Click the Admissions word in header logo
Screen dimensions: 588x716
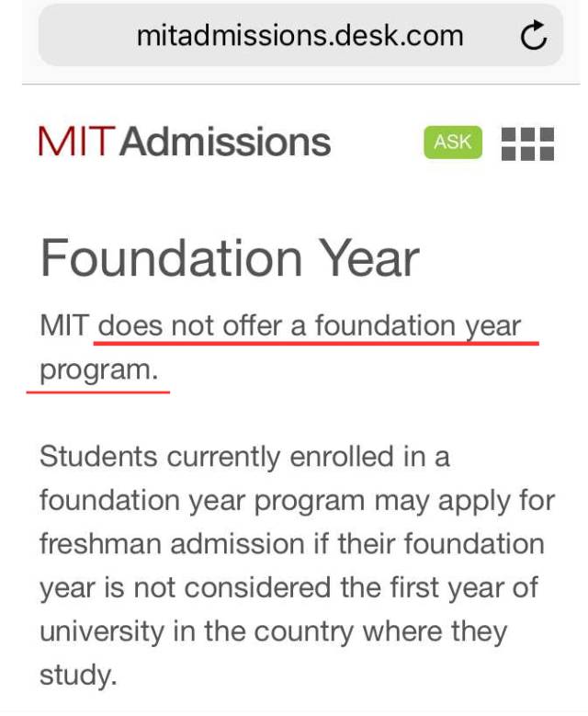coord(225,142)
